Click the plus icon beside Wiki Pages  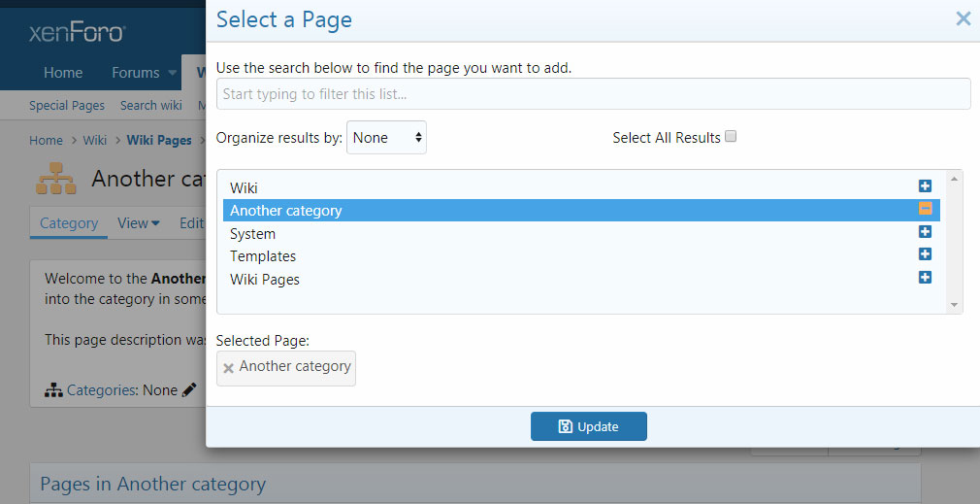925,278
